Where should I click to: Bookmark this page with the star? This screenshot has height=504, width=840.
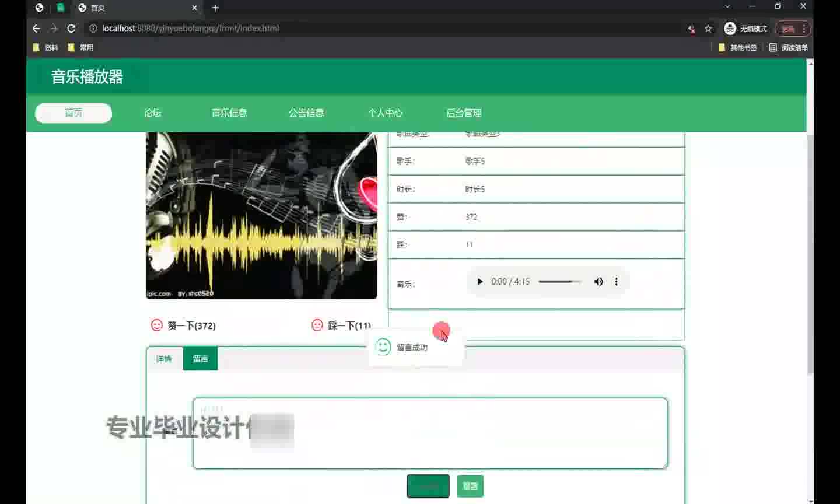click(x=708, y=29)
